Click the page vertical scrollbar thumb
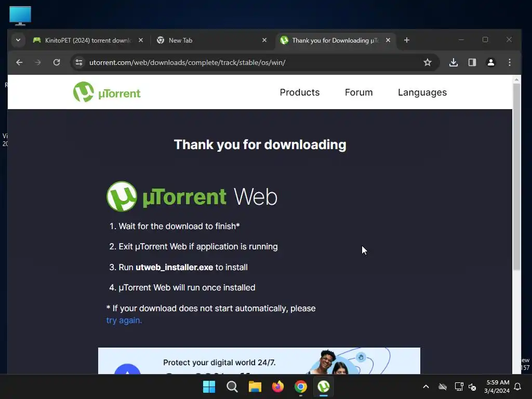Screen dimensions: 532x399 click(516, 177)
